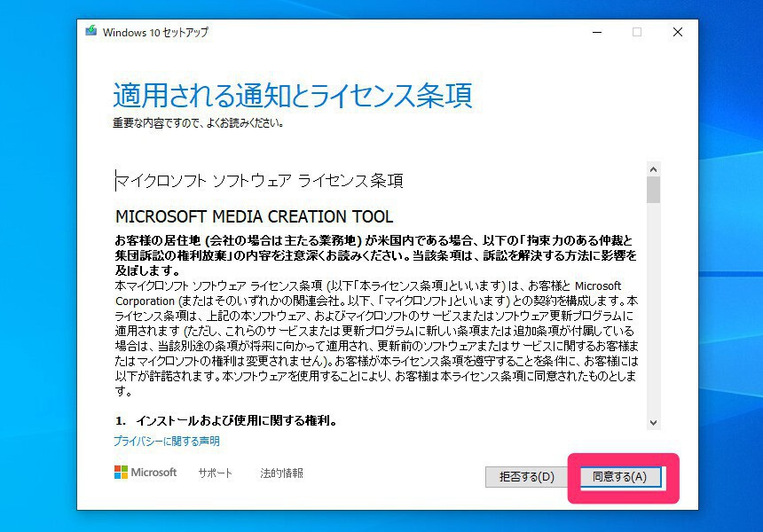The image size is (763, 532).
Task: Open the サポート link
Action: (215, 473)
